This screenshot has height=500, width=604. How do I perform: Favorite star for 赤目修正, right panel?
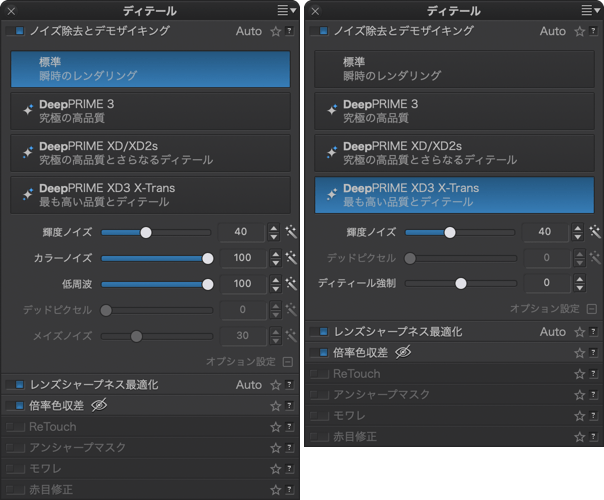(579, 437)
